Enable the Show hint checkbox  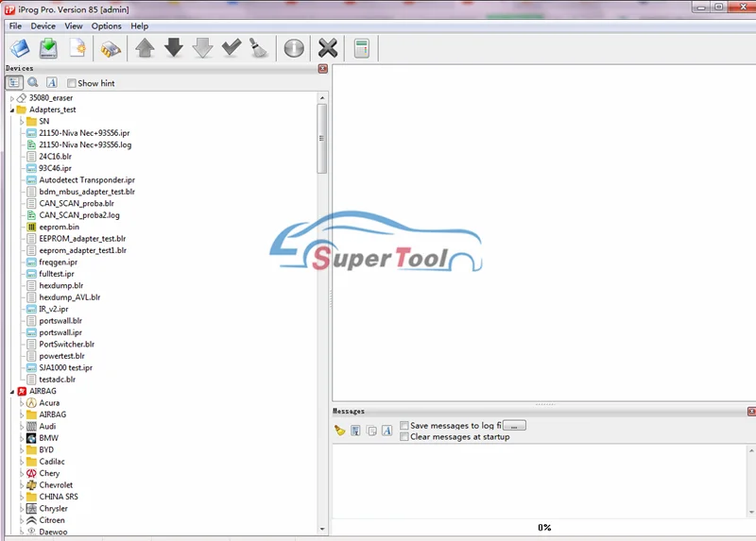click(72, 83)
